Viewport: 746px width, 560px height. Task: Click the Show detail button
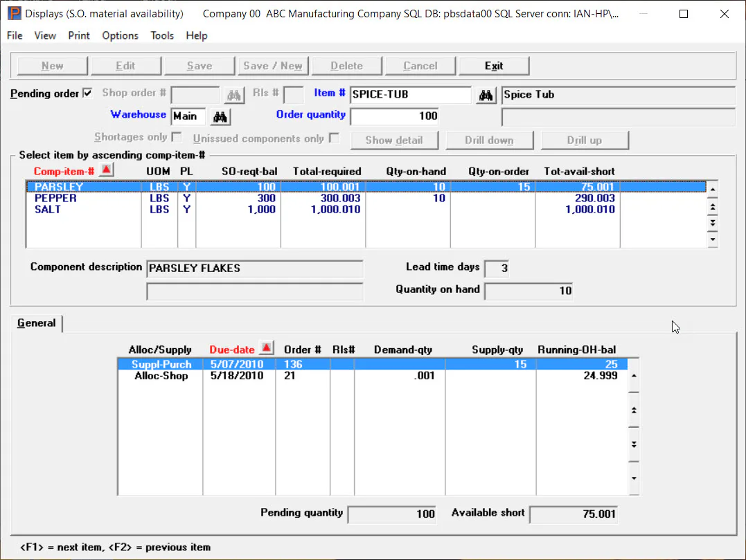(x=394, y=141)
